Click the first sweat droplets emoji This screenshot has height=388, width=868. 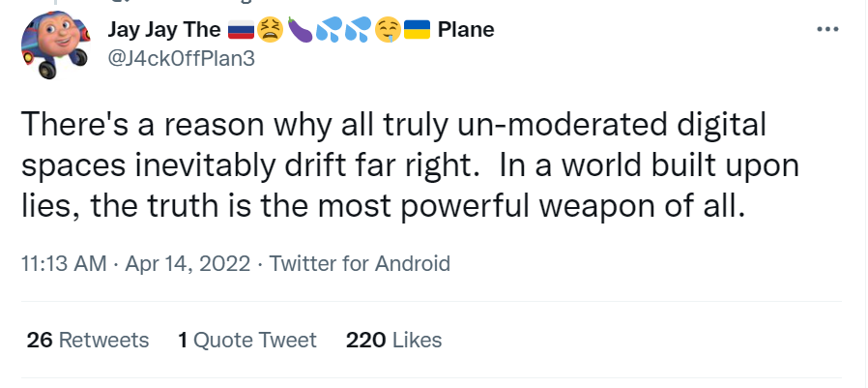coord(328,30)
